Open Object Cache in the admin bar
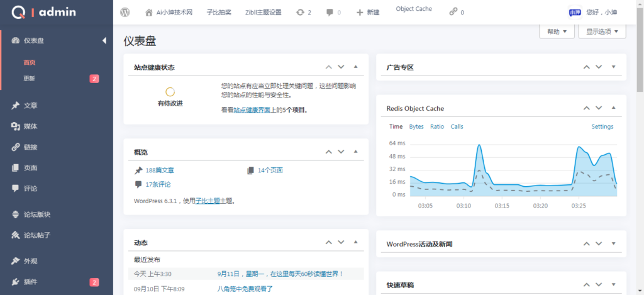The image size is (644, 295). click(414, 9)
